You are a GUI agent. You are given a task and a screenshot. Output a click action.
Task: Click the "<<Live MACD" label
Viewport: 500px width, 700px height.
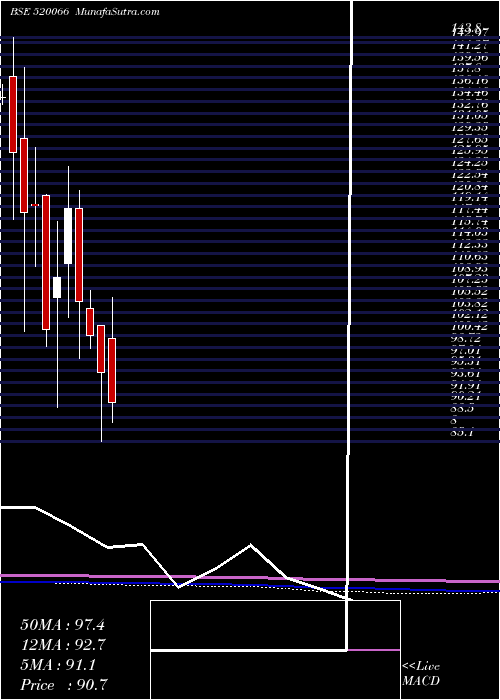421,674
